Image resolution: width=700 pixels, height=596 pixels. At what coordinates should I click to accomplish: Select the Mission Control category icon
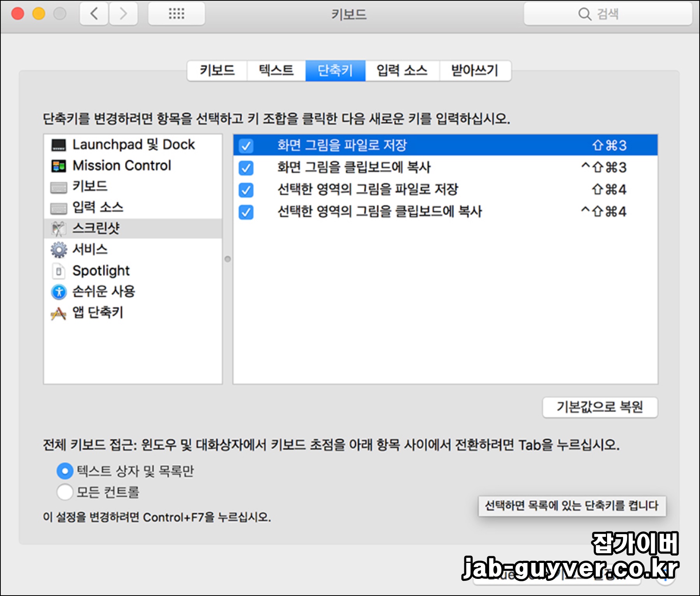(x=58, y=166)
